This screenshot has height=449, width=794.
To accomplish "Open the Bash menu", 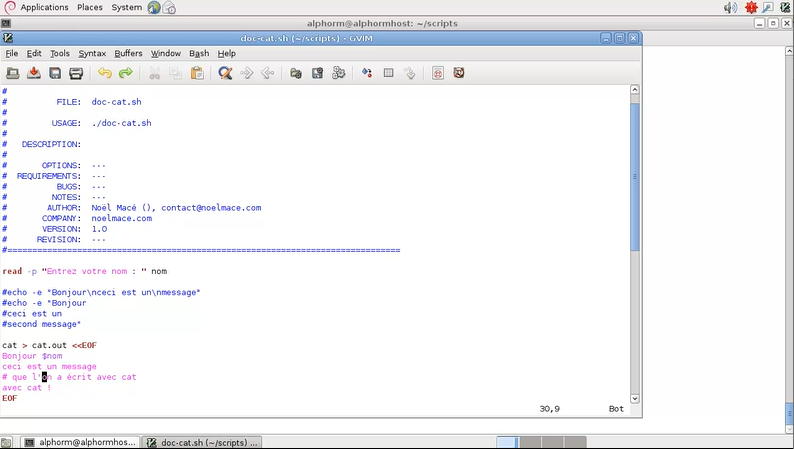I will 199,53.
